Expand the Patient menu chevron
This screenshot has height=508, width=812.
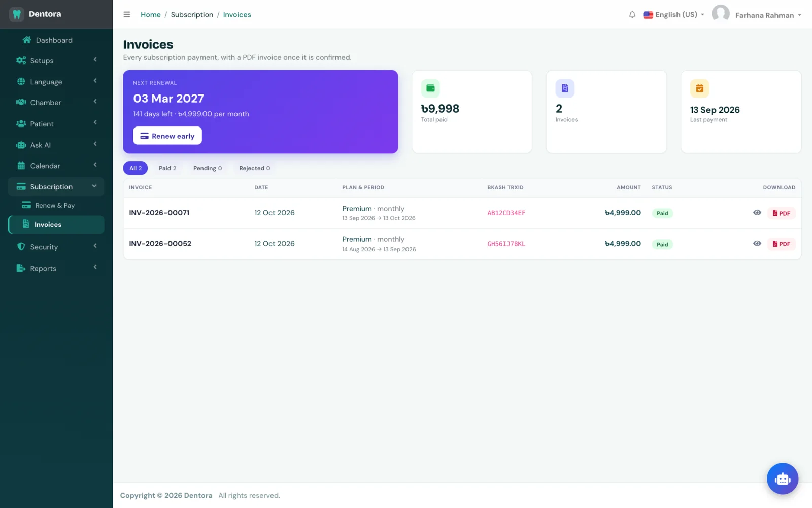tap(95, 123)
